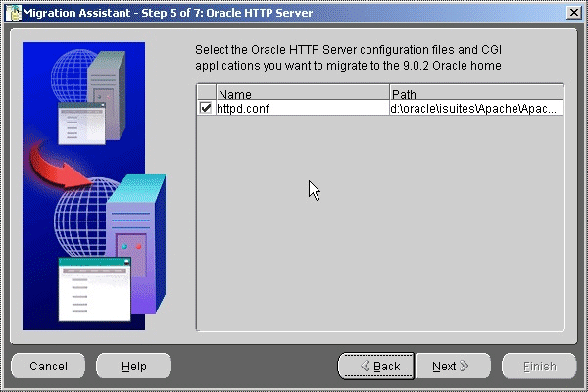Click the Finish button
Image resolution: width=588 pixels, height=392 pixels.
click(x=539, y=367)
